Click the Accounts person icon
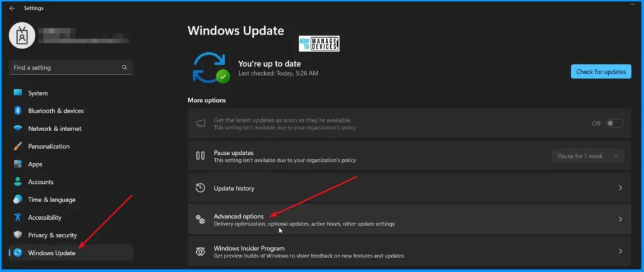Screen dimensions: 644x272 coord(18,181)
